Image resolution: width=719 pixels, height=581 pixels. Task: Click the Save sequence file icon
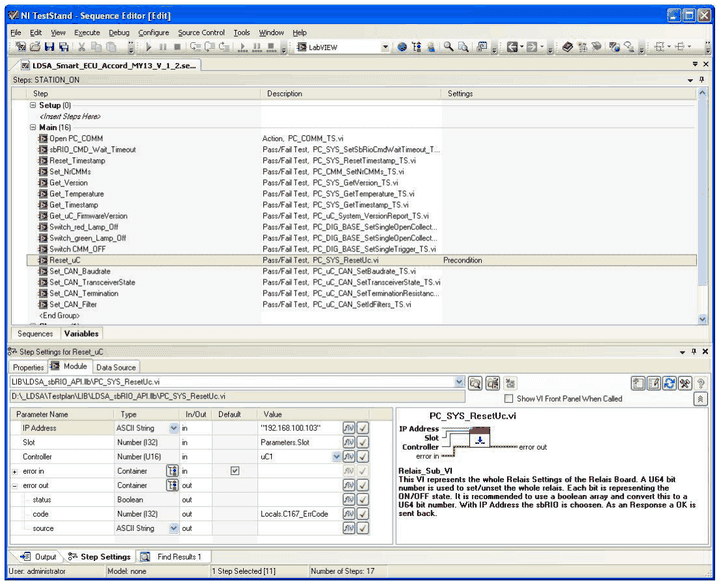[x=50, y=47]
